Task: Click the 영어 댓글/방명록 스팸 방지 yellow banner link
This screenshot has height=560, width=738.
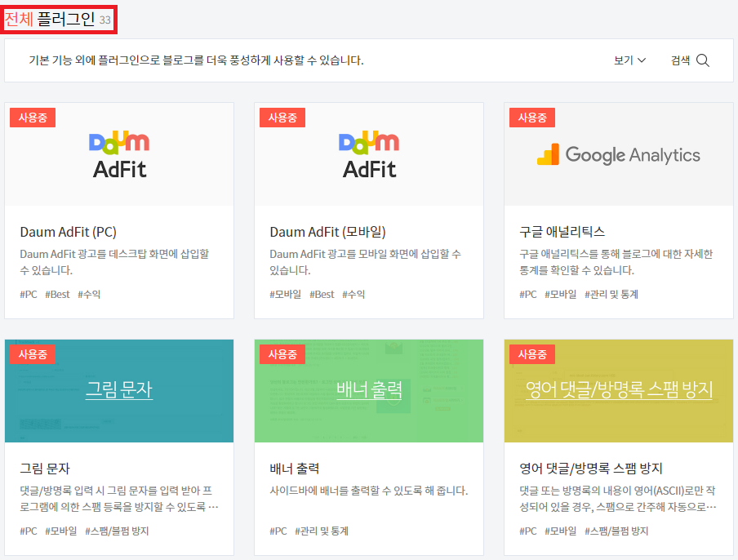Action: click(x=619, y=389)
